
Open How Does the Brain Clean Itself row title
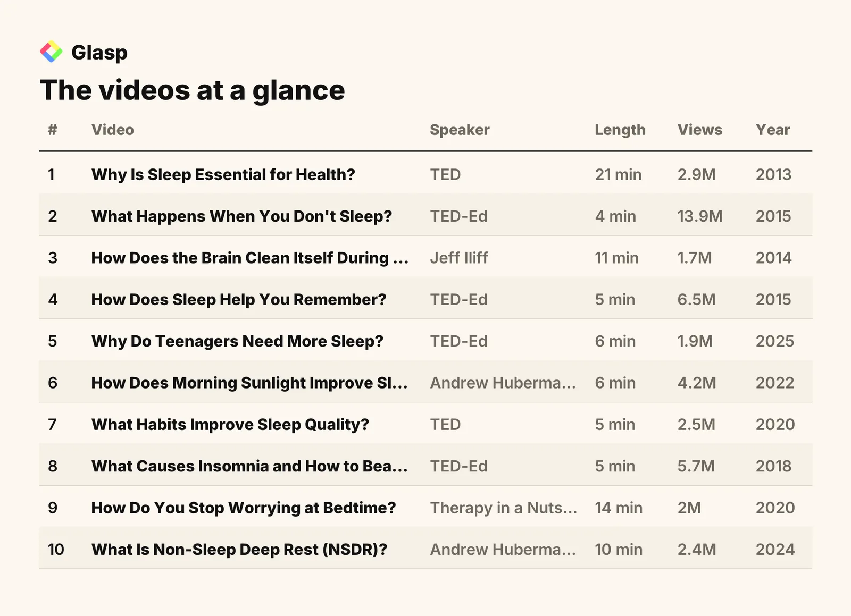coord(250,258)
